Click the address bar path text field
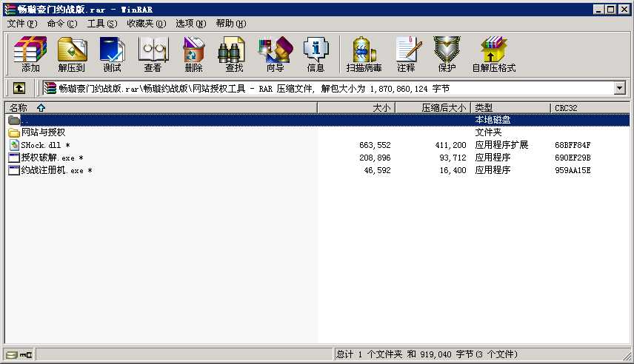The image size is (634, 364). coord(330,88)
